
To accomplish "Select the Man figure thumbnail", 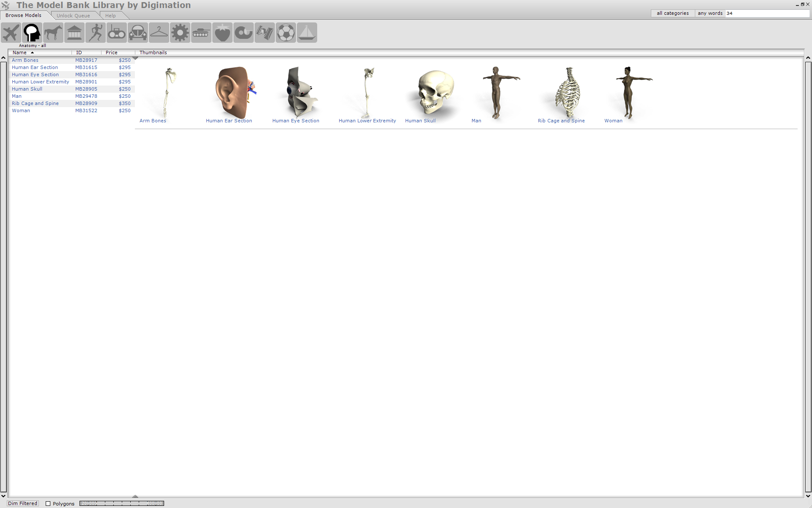I will pyautogui.click(x=501, y=92).
